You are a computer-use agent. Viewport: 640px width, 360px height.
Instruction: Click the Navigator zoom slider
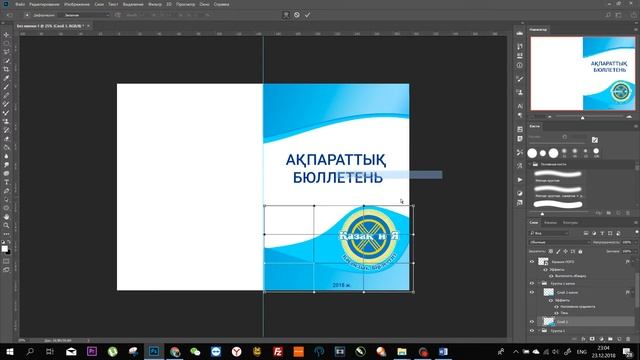[x=583, y=118]
